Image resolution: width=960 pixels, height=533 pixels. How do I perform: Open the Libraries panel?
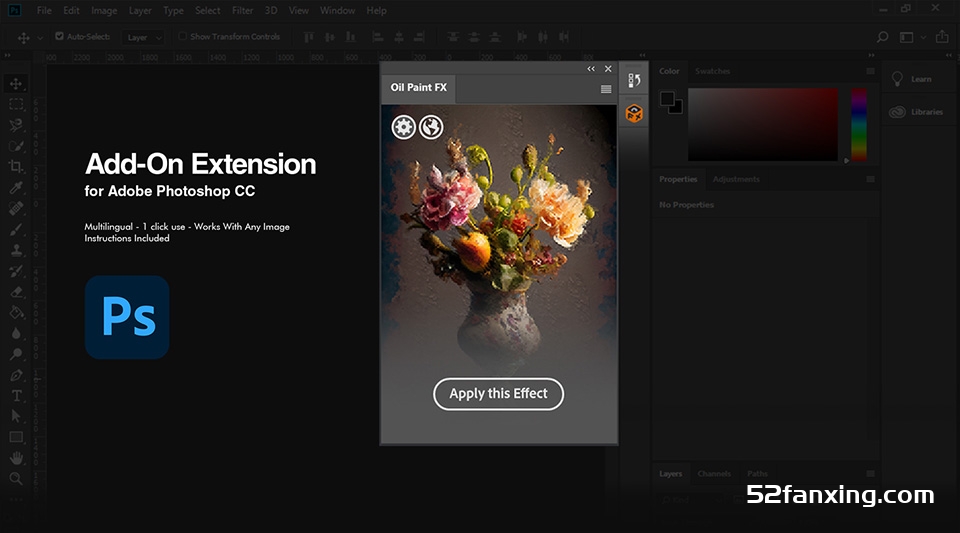916,112
